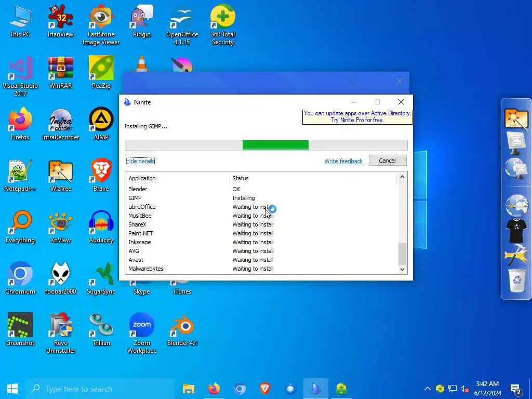Select the Blender row in the list

[261, 189]
